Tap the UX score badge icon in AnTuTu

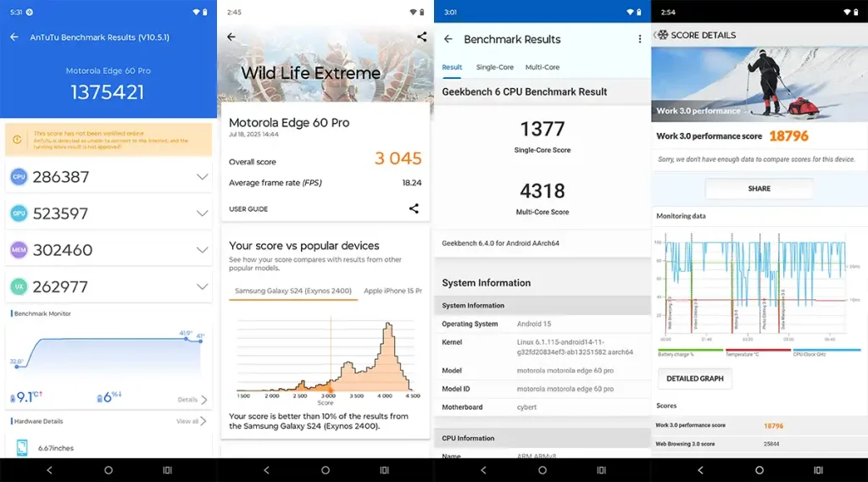point(19,286)
